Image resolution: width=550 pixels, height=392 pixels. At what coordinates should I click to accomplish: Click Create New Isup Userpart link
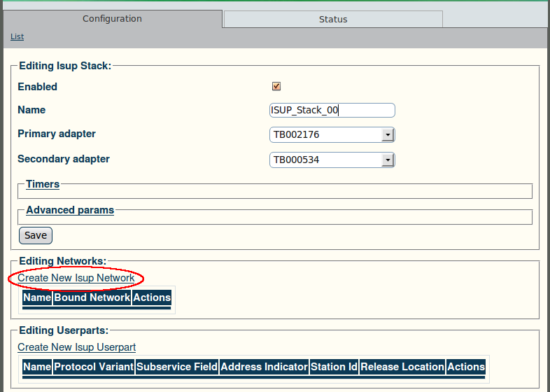[77, 347]
